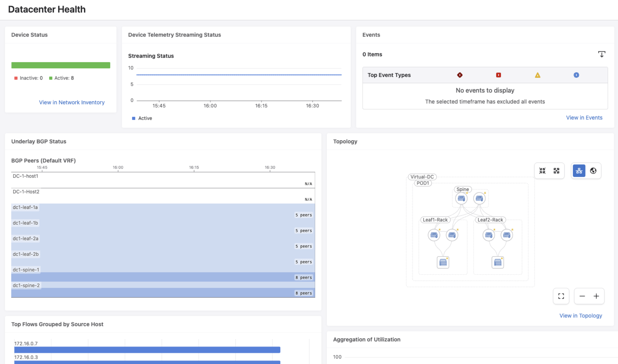Click the Leaf2-Rack group label
The height and width of the screenshot is (364, 618).
(490, 220)
